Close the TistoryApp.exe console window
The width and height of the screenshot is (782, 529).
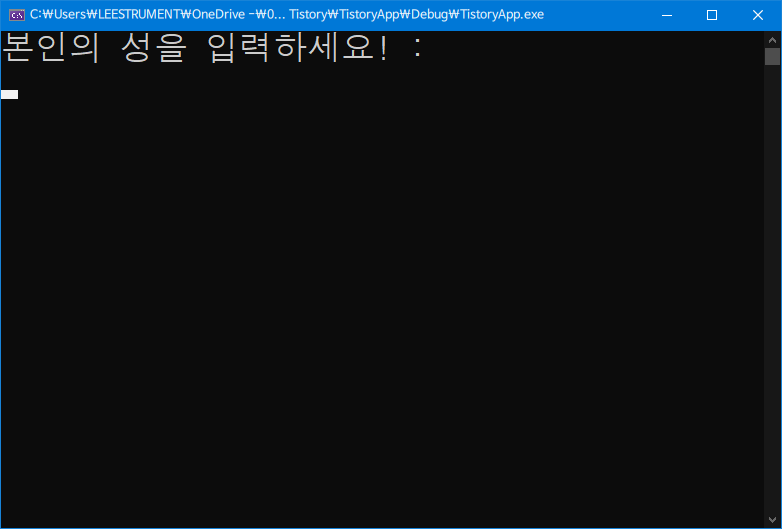(758, 15)
